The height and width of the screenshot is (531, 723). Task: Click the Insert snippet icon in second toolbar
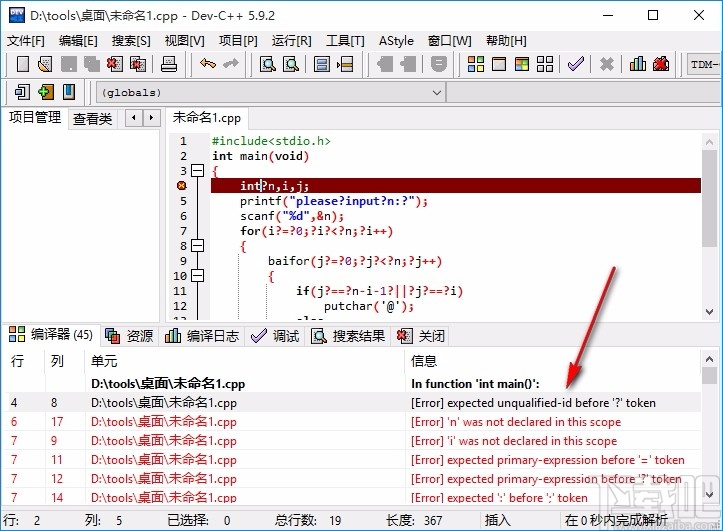coord(22,92)
